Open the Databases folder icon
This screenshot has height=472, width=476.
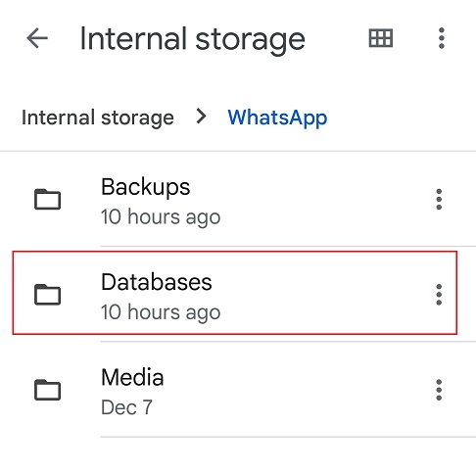click(x=48, y=295)
